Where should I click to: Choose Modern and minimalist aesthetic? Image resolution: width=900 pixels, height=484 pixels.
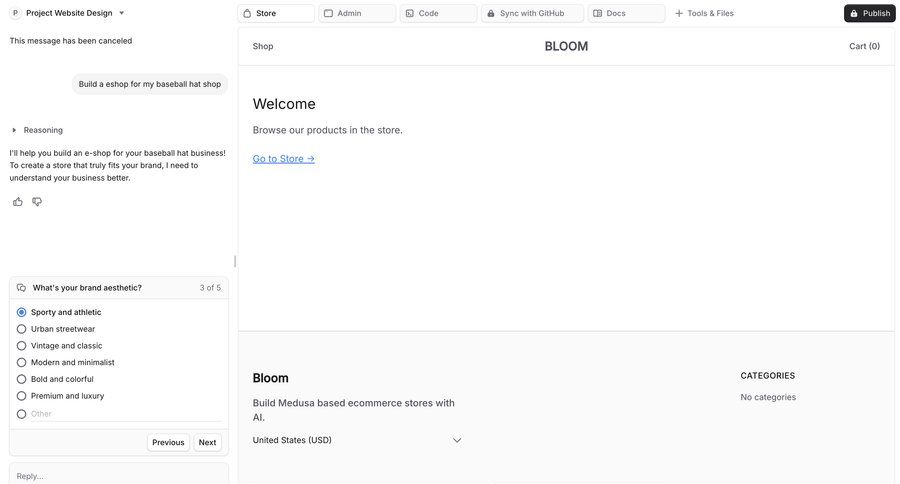21,362
